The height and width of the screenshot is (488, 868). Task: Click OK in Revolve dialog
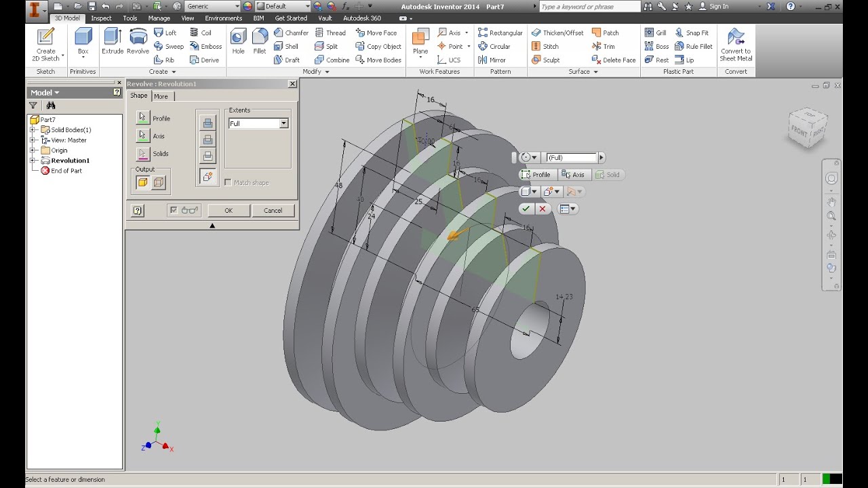[229, 210]
